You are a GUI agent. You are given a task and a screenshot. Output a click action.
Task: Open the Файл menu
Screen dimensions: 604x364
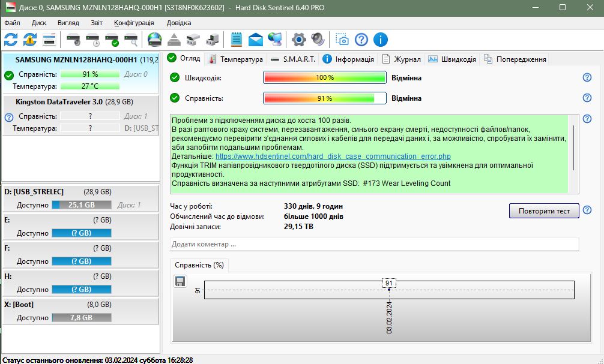13,23
